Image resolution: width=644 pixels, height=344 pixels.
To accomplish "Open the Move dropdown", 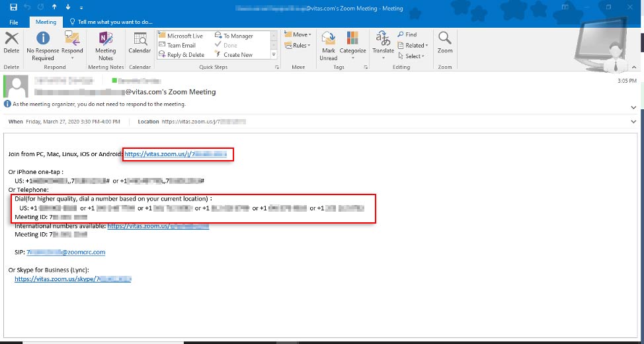I will pos(298,34).
